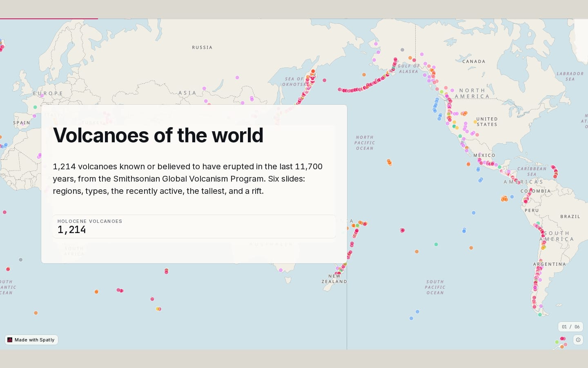588x368 pixels.
Task: Click the 01 / 06 slide counter
Action: point(570,327)
